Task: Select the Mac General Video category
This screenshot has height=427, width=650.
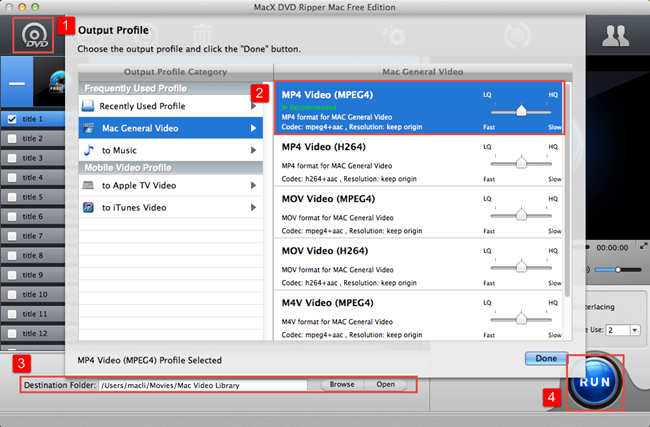Action: pyautogui.click(x=171, y=128)
